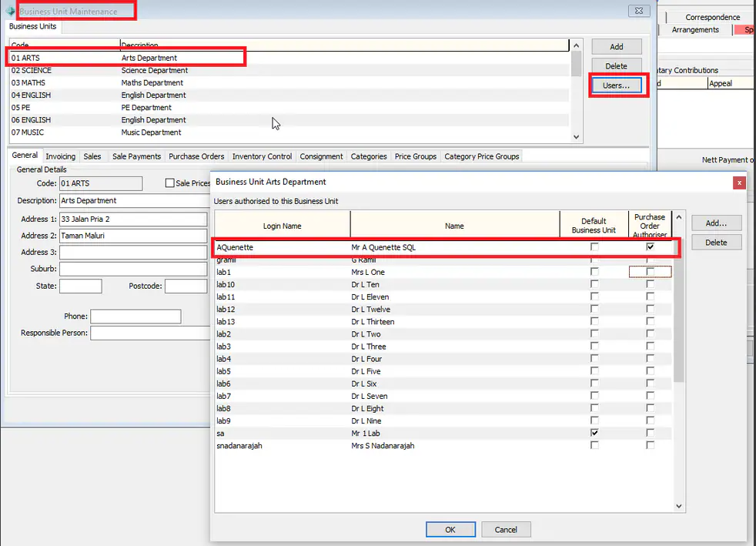Screen dimensions: 756x546
Task: Select the Dr L Seven user row
Action: [443, 396]
